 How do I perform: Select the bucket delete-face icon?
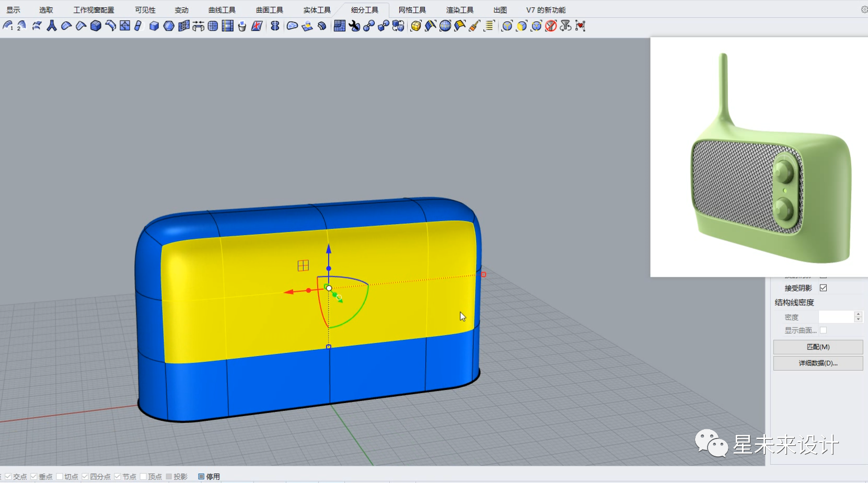242,26
